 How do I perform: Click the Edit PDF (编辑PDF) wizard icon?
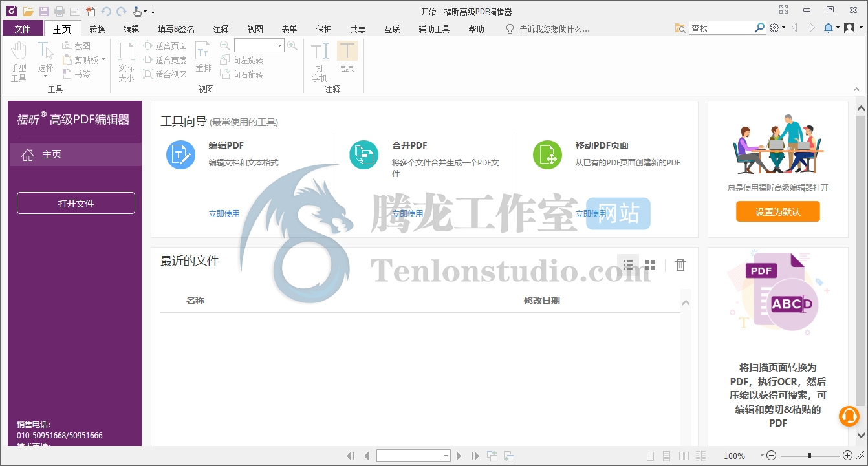point(180,155)
